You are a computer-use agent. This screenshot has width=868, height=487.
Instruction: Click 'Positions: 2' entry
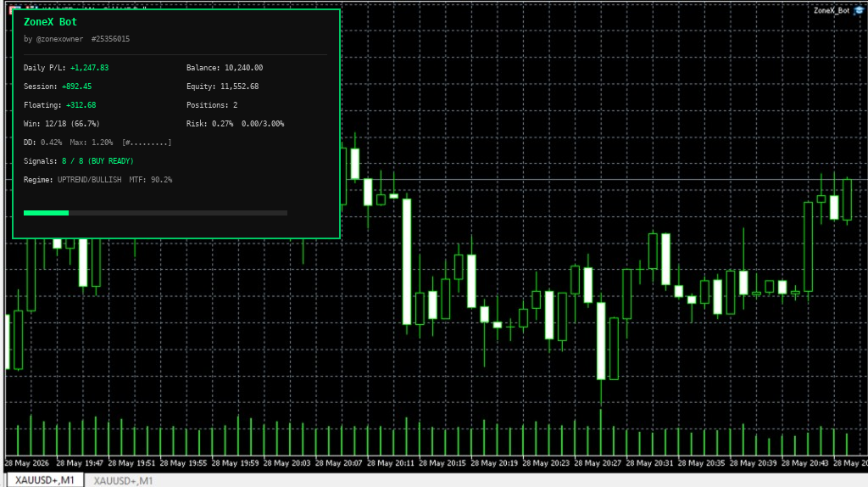pyautogui.click(x=212, y=105)
